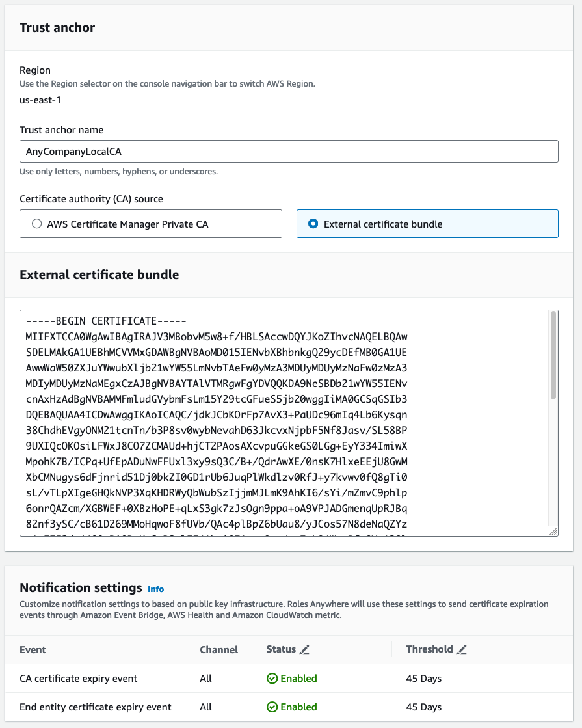Select the Event column header
Viewport: 582px width, 728px height.
(33, 649)
